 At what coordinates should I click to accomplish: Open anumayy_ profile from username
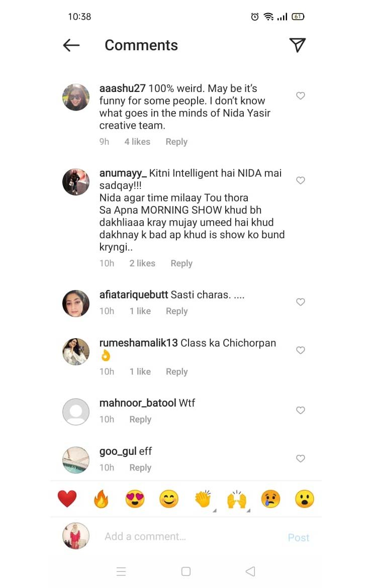point(123,173)
